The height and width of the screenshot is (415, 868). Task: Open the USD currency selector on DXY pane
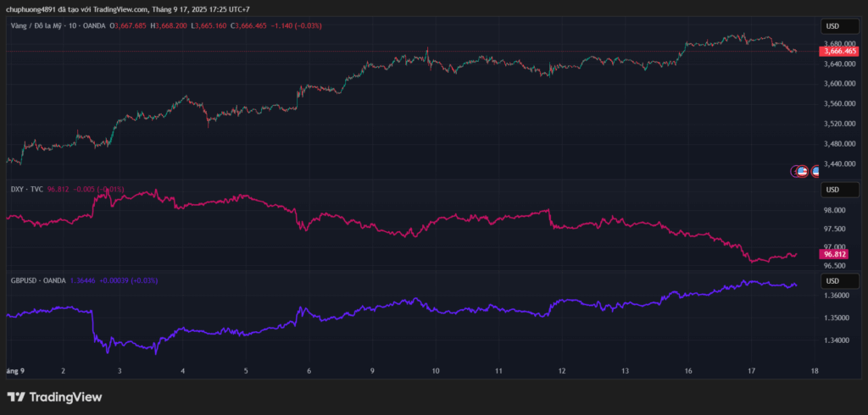[832, 189]
